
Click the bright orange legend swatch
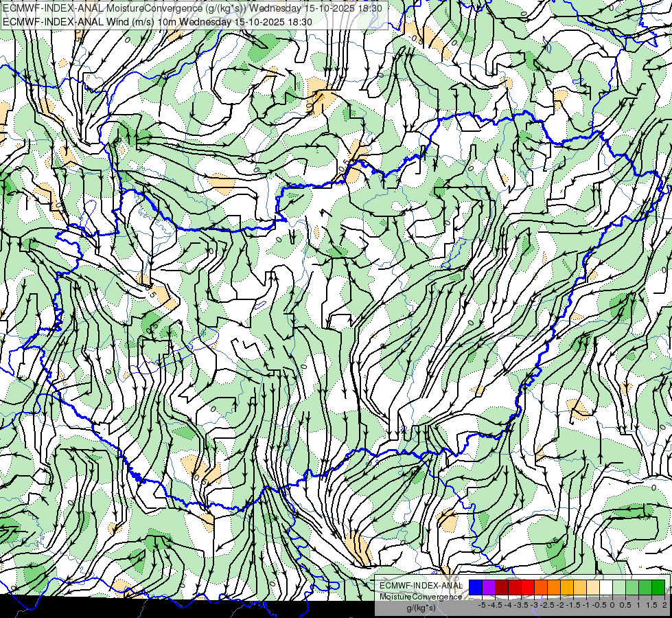[x=554, y=587]
